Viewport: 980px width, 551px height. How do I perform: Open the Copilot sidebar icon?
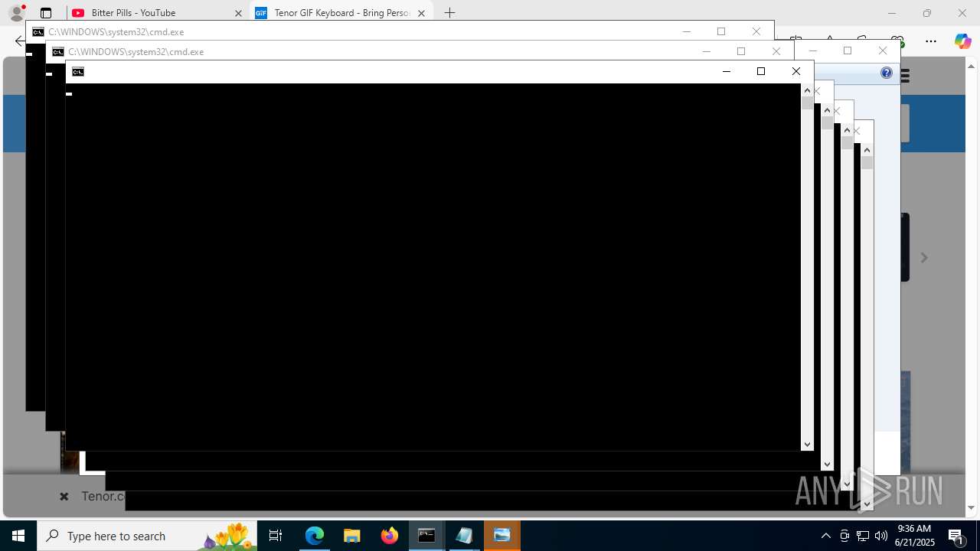[962, 41]
